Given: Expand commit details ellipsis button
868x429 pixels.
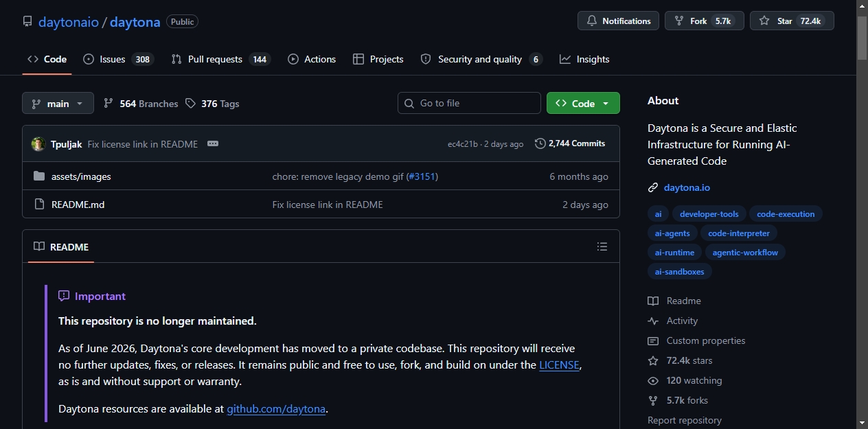Looking at the screenshot, I should point(213,144).
